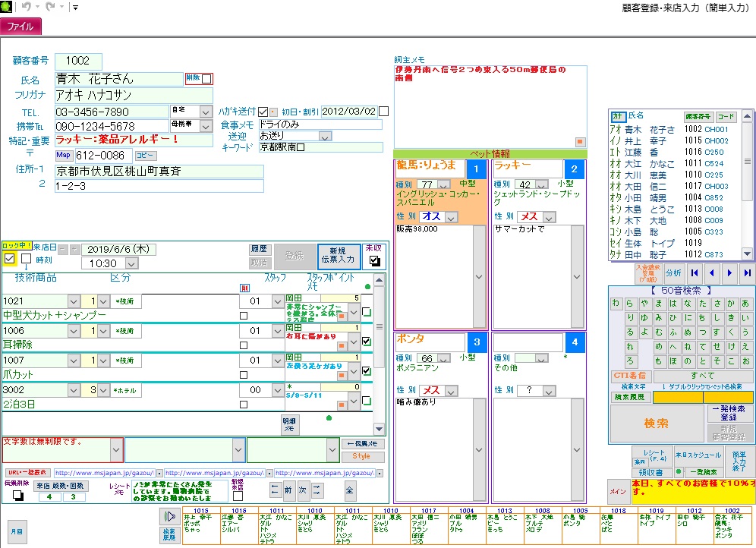Open breed dropdown showing 66 for ポンタ
Image resolution: width=756 pixels, height=548 pixels.
444,358
